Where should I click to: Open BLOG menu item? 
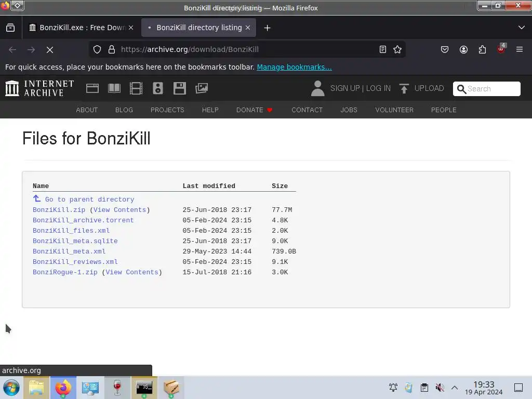(124, 110)
